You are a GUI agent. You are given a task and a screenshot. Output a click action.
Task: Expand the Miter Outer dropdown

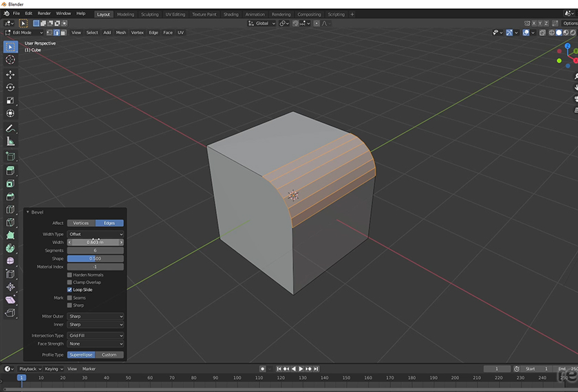[x=95, y=316]
